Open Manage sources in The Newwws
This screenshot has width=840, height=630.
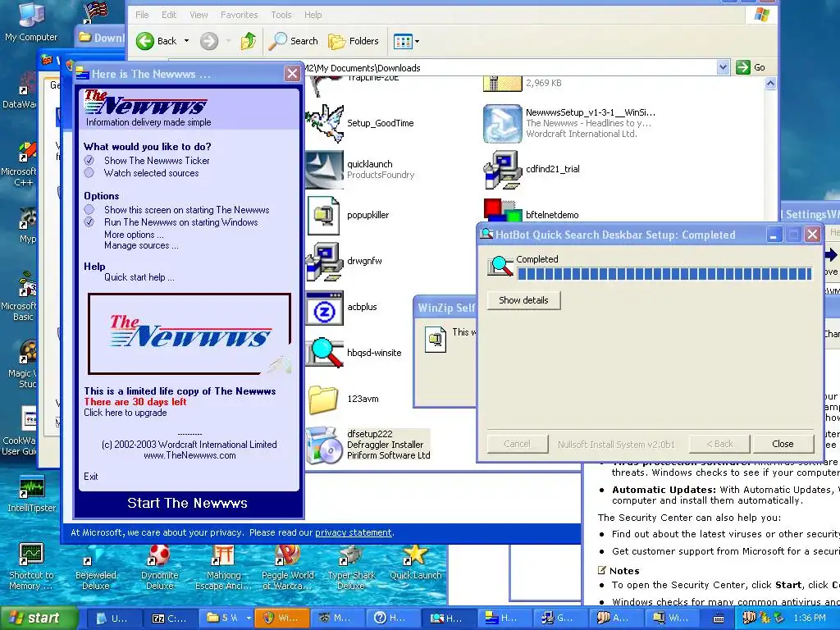141,245
